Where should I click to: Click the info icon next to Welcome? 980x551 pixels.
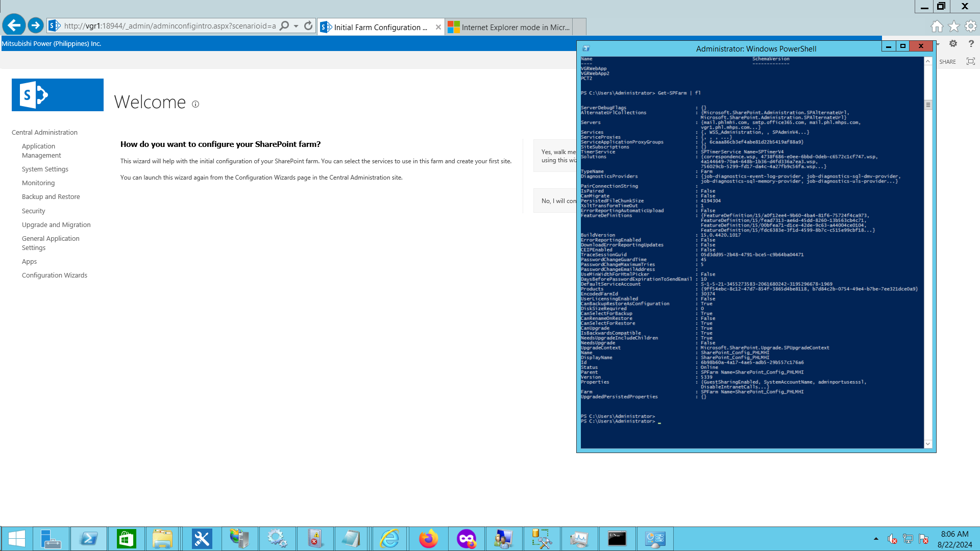[x=195, y=104]
